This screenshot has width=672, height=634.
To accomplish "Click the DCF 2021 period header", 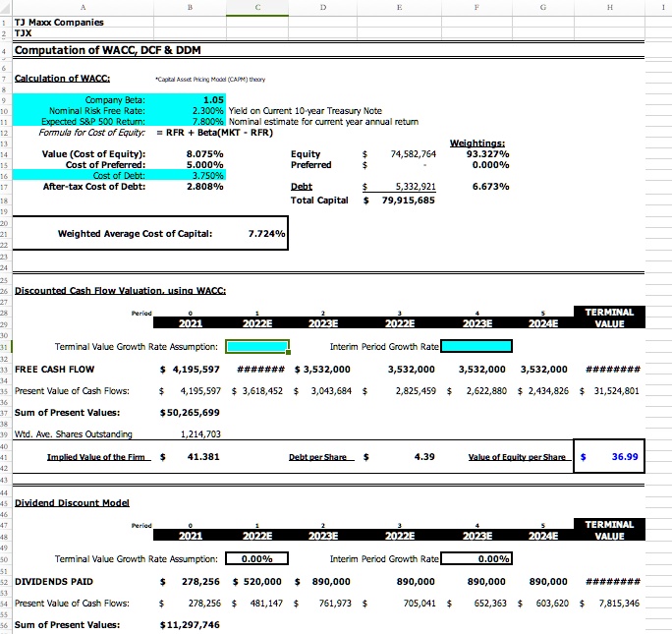I will (x=190, y=323).
